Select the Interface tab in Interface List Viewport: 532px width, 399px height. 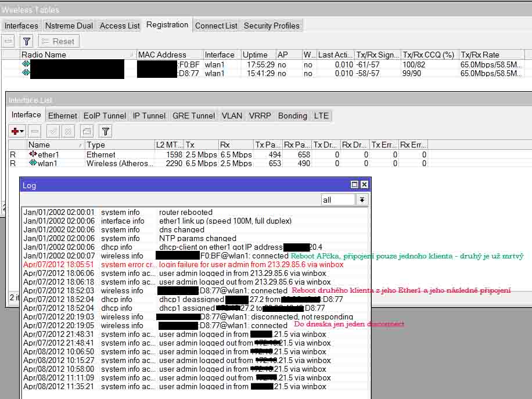26,114
